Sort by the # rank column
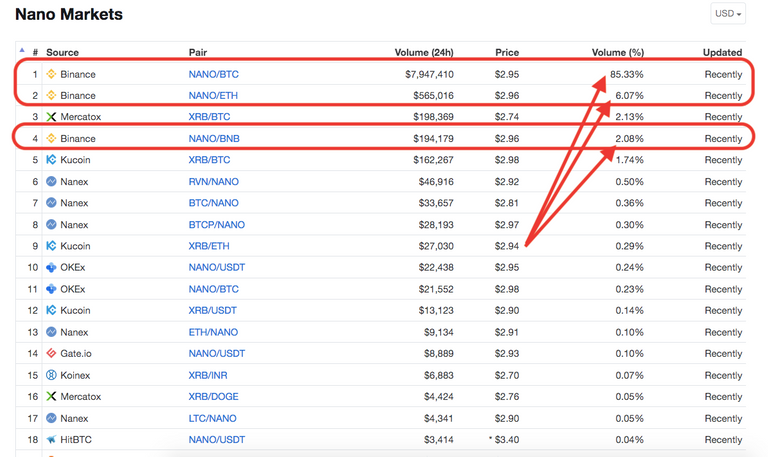This screenshot has height=457, width=768. point(35,52)
